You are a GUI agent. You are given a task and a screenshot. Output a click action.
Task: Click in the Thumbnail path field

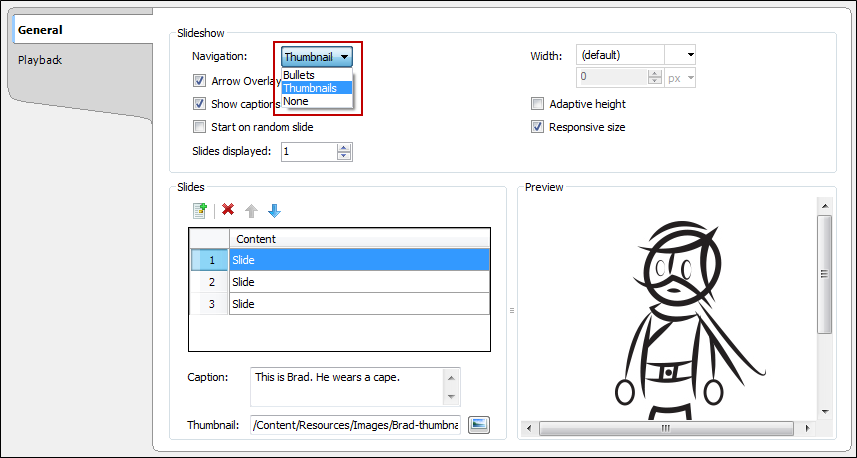point(355,425)
